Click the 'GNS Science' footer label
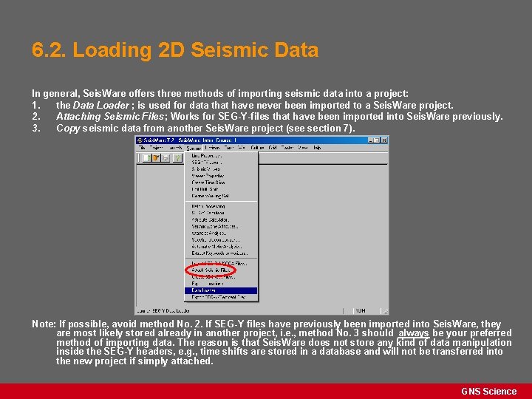Image resolution: width=532 pixels, height=399 pixels. 489,391
